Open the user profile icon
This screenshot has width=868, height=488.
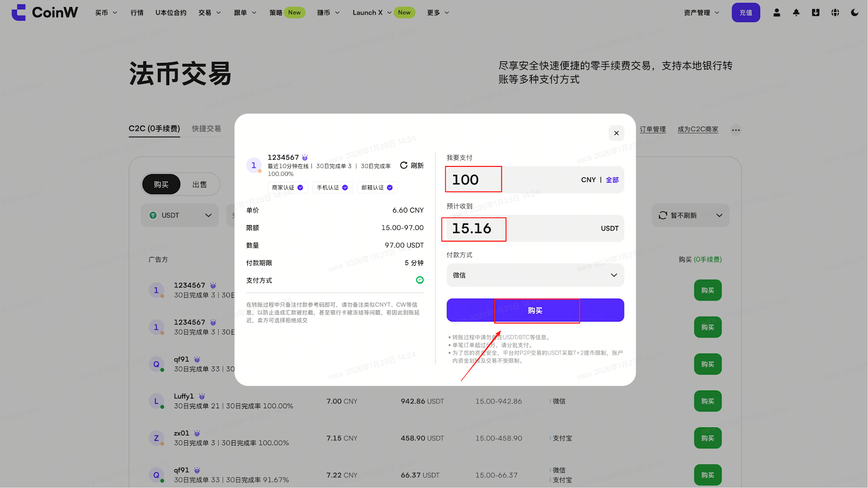776,12
